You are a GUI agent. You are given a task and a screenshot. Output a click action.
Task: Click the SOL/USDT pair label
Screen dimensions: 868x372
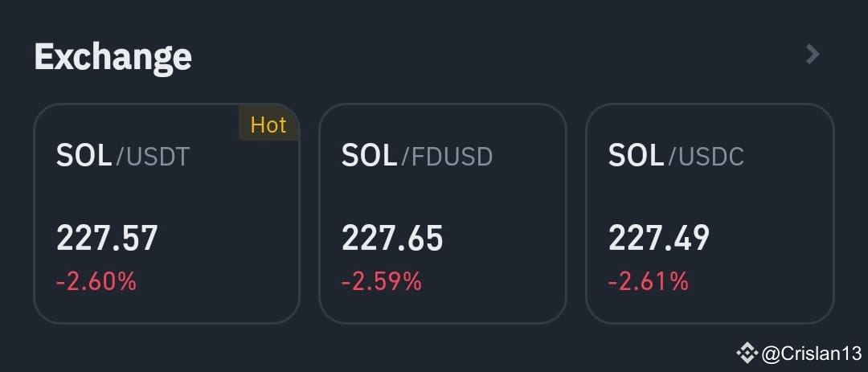(x=123, y=156)
